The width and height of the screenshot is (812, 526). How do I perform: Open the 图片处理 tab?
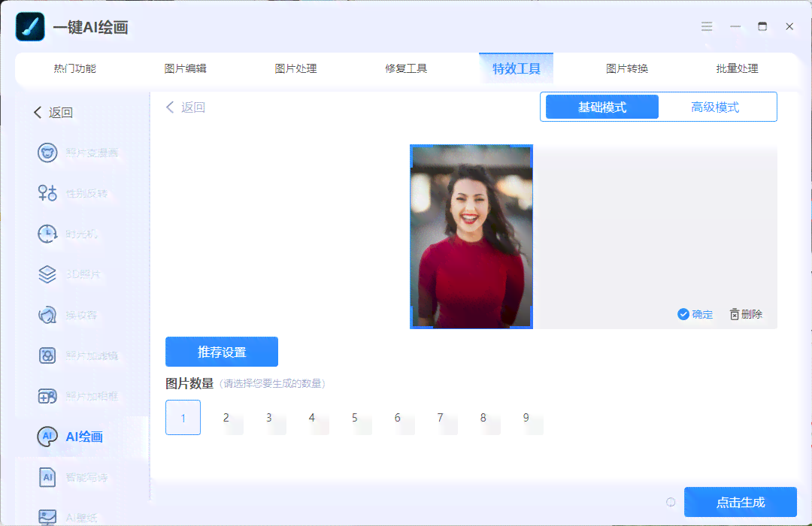(295, 68)
